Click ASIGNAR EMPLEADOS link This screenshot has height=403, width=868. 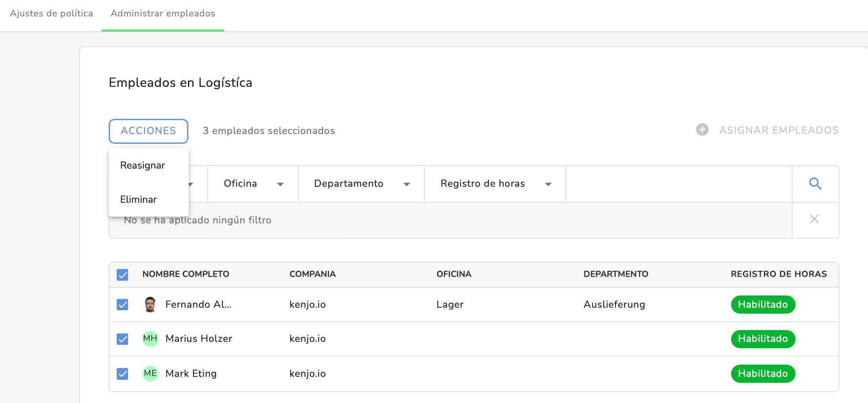click(779, 130)
